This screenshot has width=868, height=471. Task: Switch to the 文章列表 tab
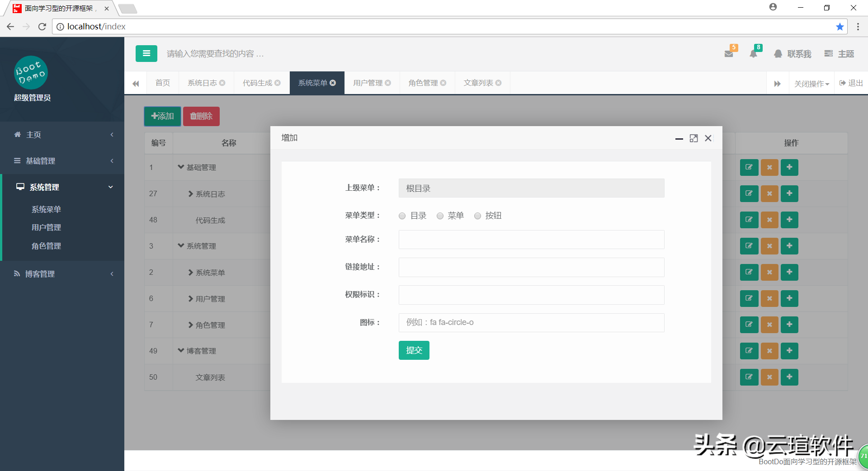tap(478, 83)
